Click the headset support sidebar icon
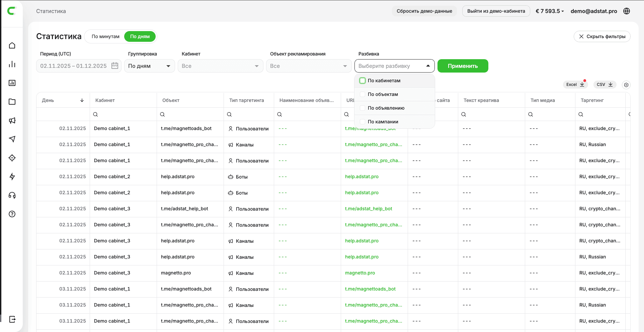644x332 pixels. point(12,195)
